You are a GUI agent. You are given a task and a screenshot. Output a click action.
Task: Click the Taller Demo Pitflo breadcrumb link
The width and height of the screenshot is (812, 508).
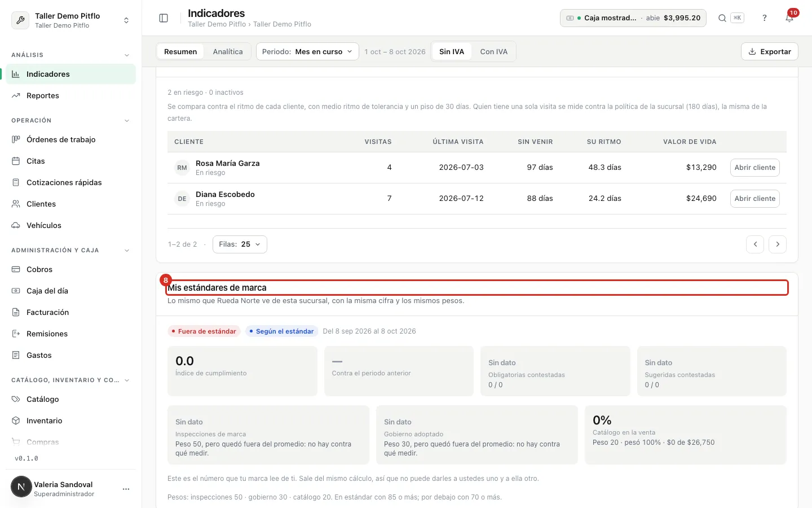point(217,24)
